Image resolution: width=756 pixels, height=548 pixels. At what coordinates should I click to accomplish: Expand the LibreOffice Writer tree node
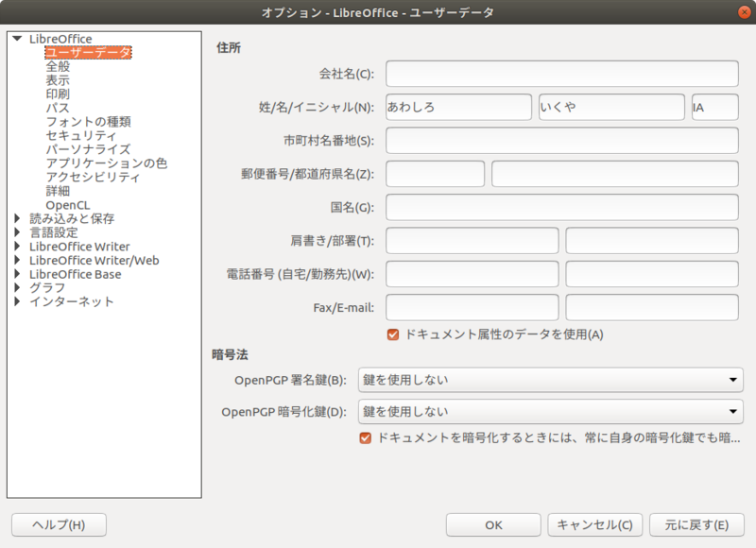point(17,247)
